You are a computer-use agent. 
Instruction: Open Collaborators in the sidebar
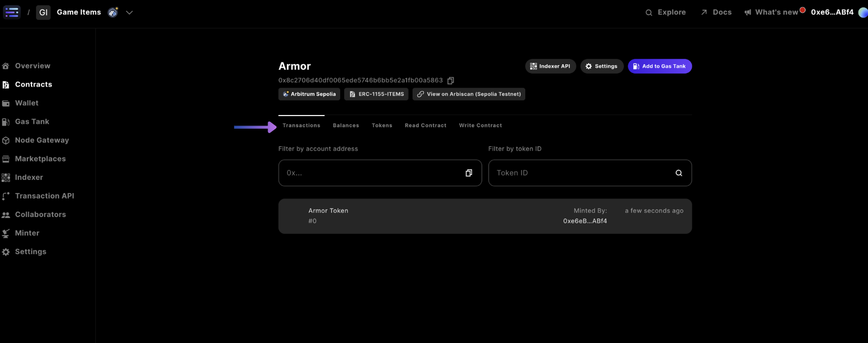[x=40, y=214]
